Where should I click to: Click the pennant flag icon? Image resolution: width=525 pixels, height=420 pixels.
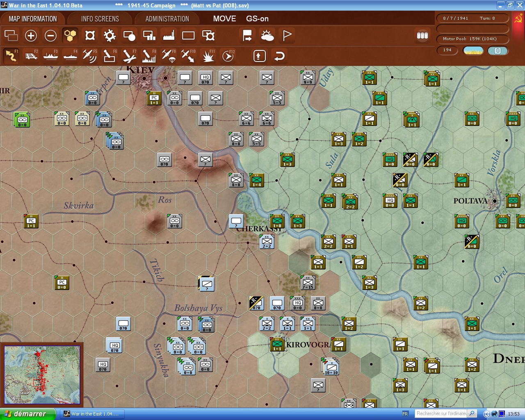pyautogui.click(x=287, y=36)
